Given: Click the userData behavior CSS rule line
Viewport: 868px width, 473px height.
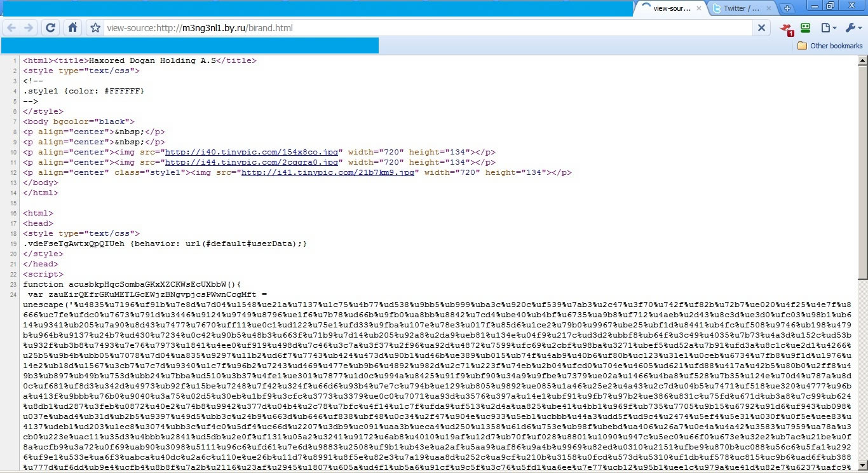Looking at the screenshot, I should click(x=165, y=244).
